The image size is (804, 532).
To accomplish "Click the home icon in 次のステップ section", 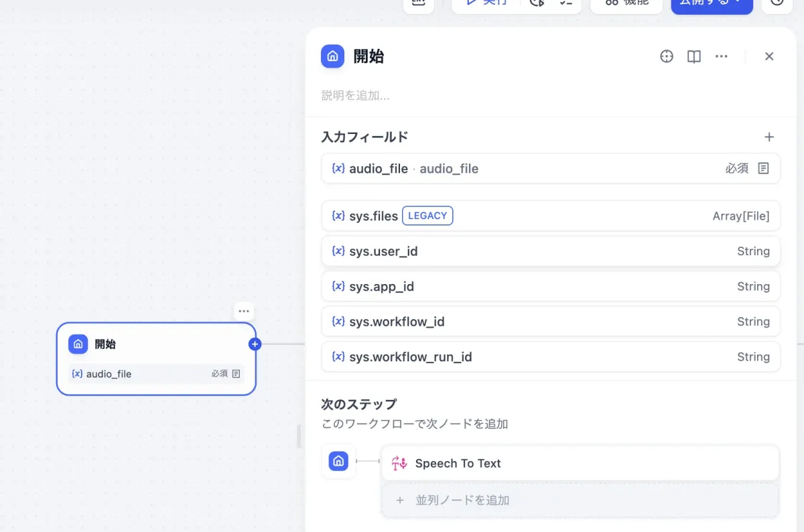I will (x=338, y=461).
